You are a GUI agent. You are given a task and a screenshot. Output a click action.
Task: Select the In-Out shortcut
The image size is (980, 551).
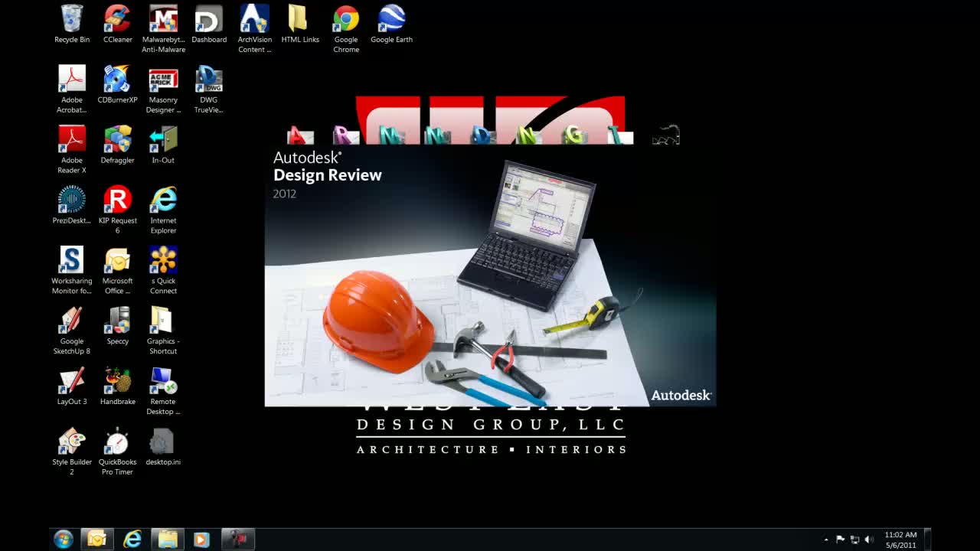pos(163,145)
